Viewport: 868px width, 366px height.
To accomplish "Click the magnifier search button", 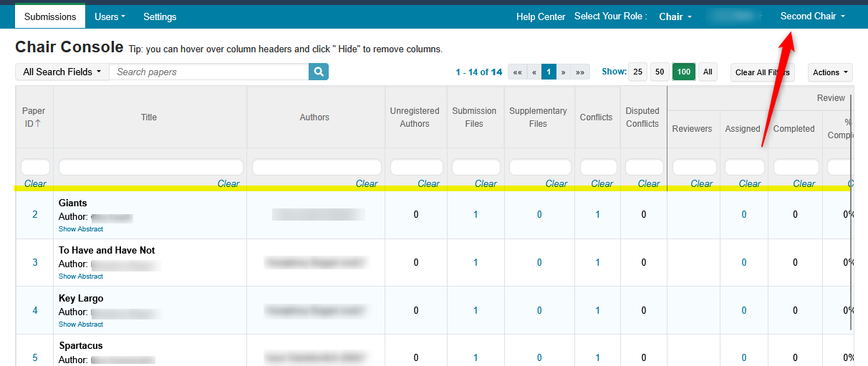I will (319, 72).
